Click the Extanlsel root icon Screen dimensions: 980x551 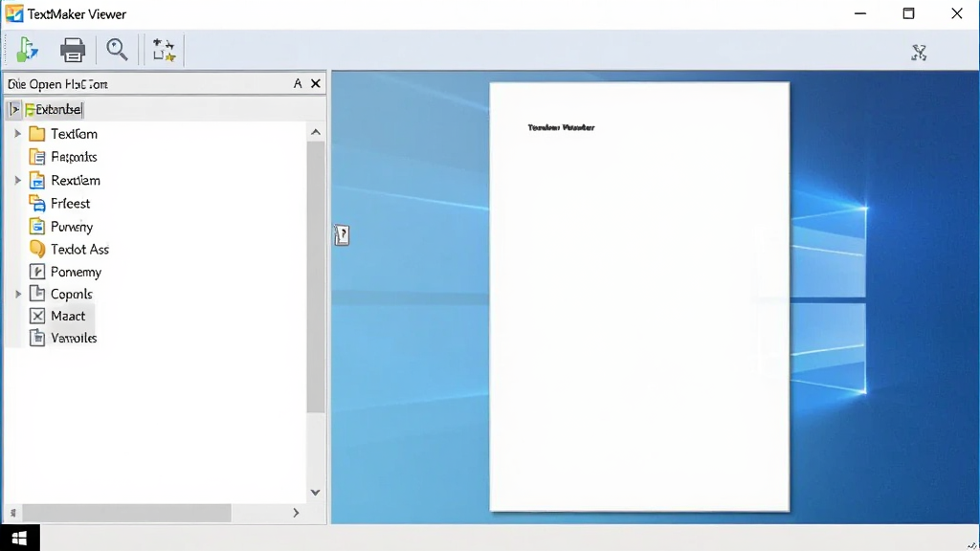click(x=30, y=110)
